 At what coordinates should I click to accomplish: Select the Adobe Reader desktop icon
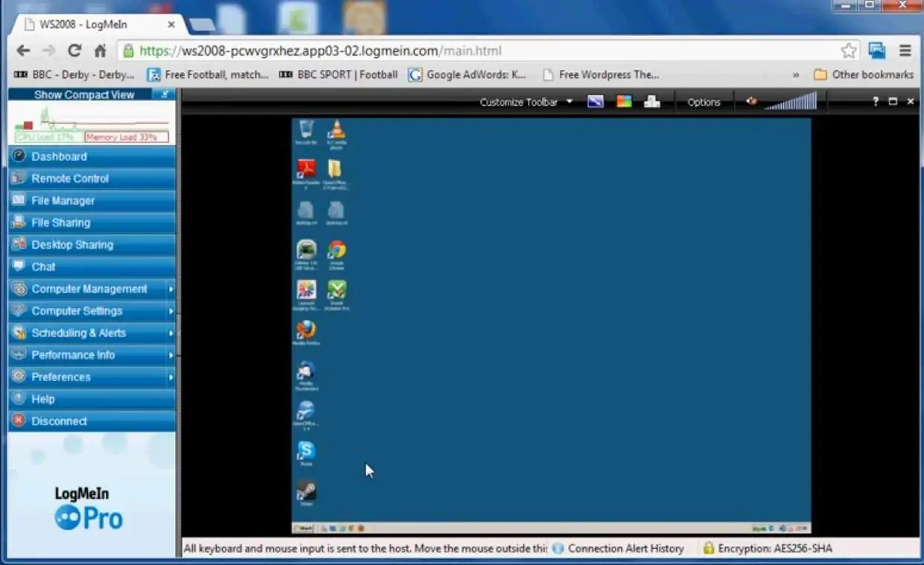pos(306,174)
